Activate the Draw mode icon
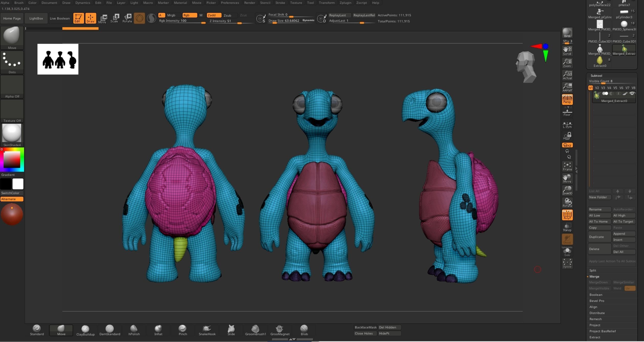Image resolution: width=644 pixels, height=342 pixels. [x=91, y=18]
